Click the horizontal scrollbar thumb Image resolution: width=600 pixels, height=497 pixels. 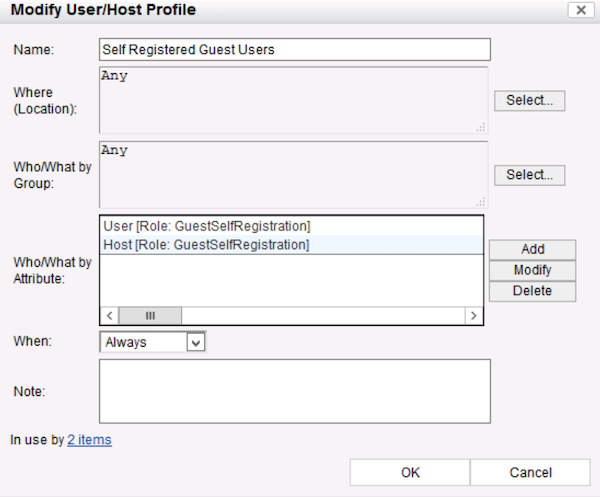pos(150,315)
